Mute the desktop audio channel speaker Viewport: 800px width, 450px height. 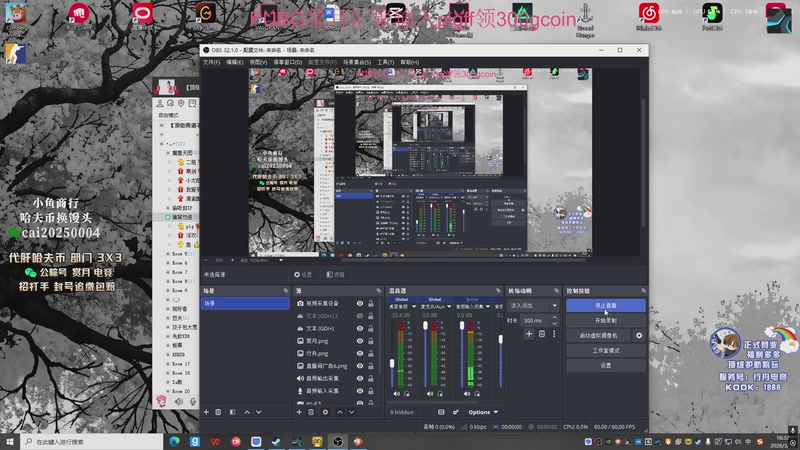396,393
